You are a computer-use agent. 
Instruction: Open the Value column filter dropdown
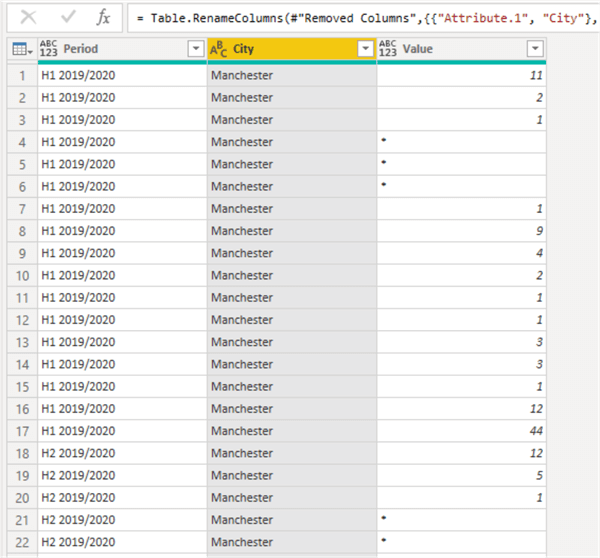535,49
